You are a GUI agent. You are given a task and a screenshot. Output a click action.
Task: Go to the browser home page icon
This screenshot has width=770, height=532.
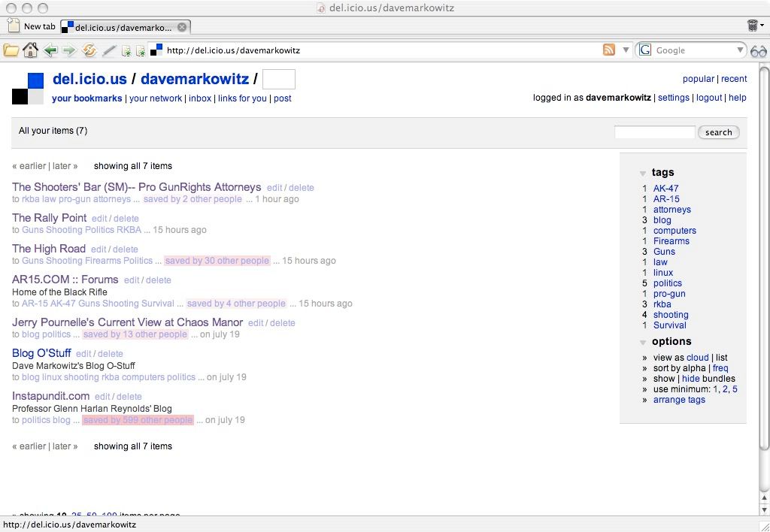(x=30, y=50)
